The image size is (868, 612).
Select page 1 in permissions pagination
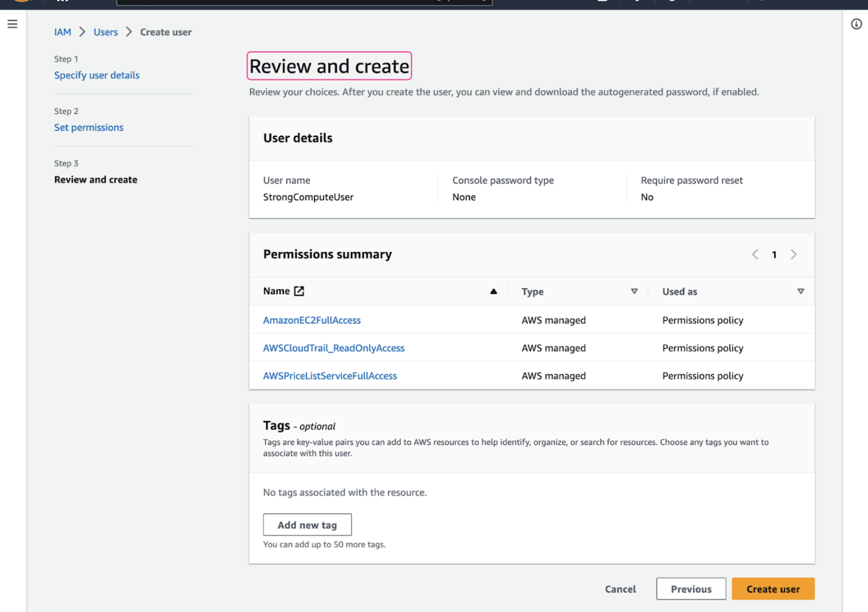click(774, 254)
